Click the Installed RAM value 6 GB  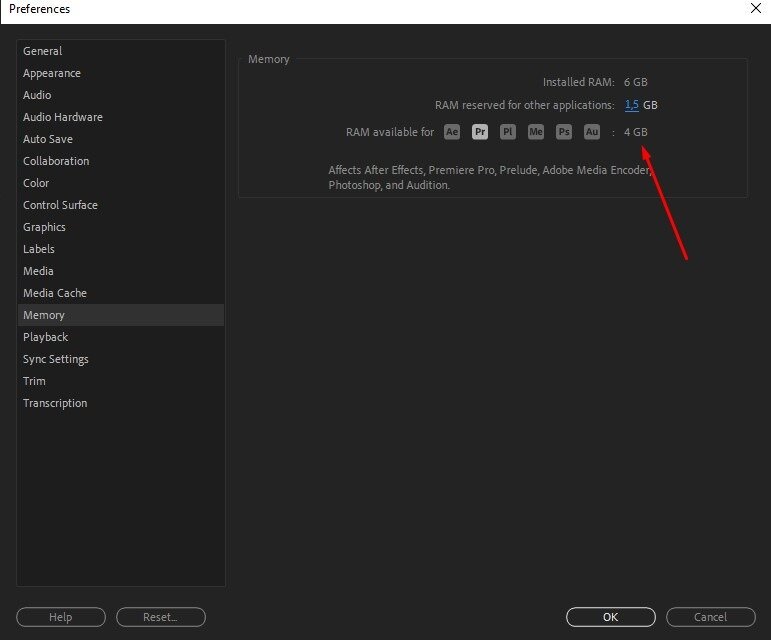(x=636, y=82)
